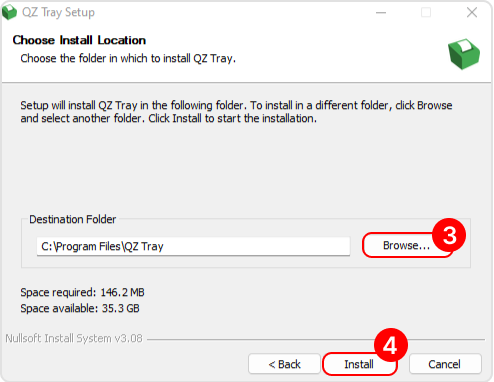Click the Destination Folder group label
The image size is (494, 382).
(73, 219)
